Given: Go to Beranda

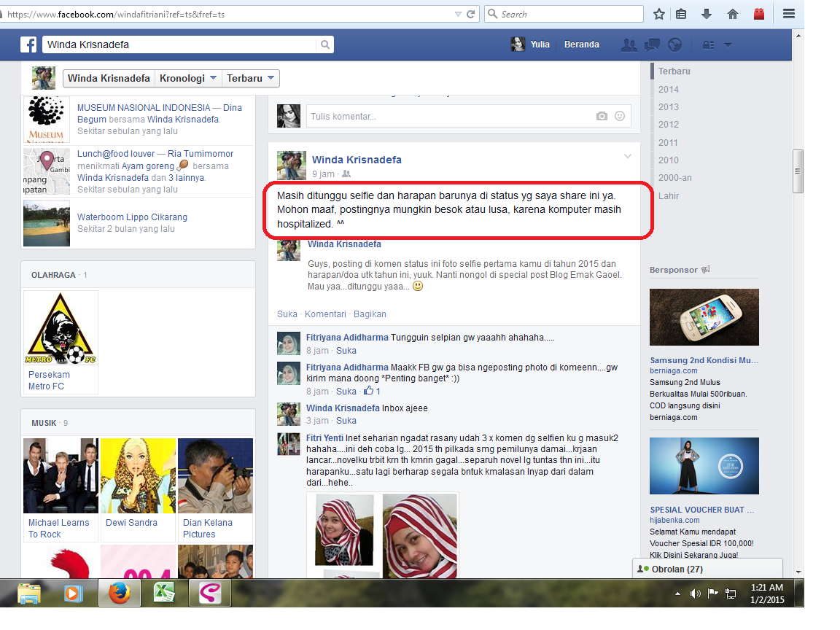Looking at the screenshot, I should point(581,44).
